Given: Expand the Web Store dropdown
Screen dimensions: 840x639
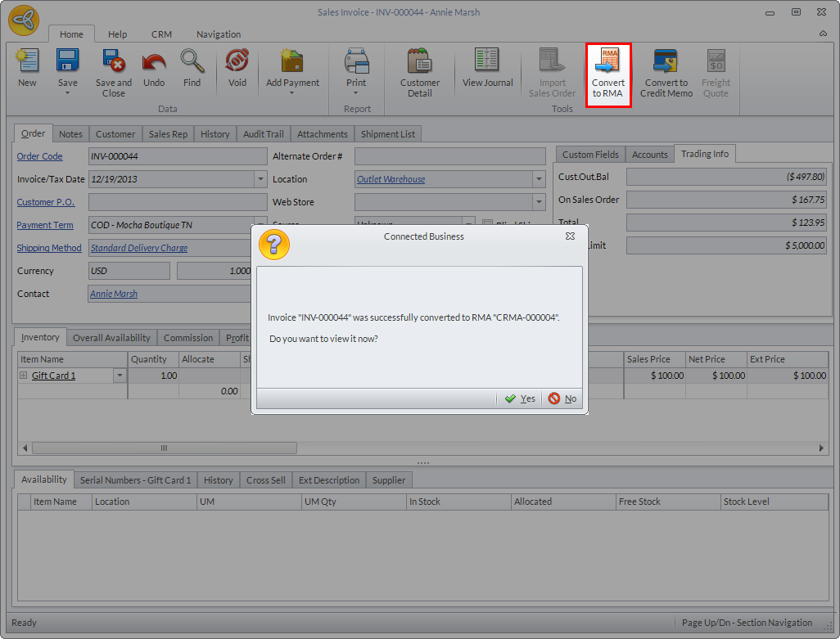Looking at the screenshot, I should [x=539, y=202].
